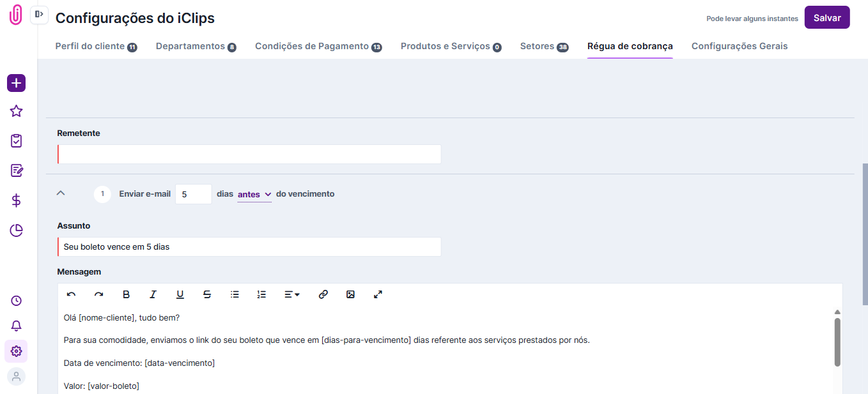The image size is (868, 394).
Task: Open the settings gear icon in sidebar
Action: click(x=17, y=351)
